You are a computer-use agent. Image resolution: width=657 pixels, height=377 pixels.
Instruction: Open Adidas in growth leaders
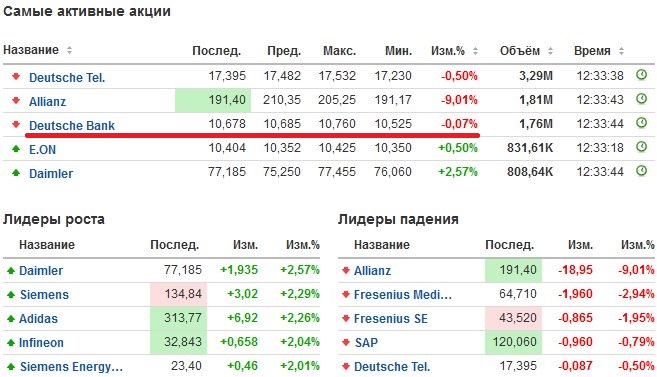point(38,318)
